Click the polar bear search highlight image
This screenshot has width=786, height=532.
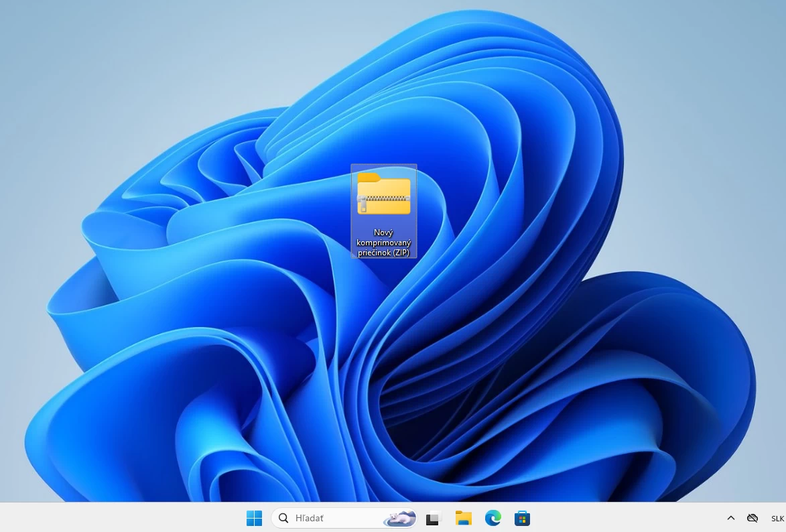[x=399, y=518]
